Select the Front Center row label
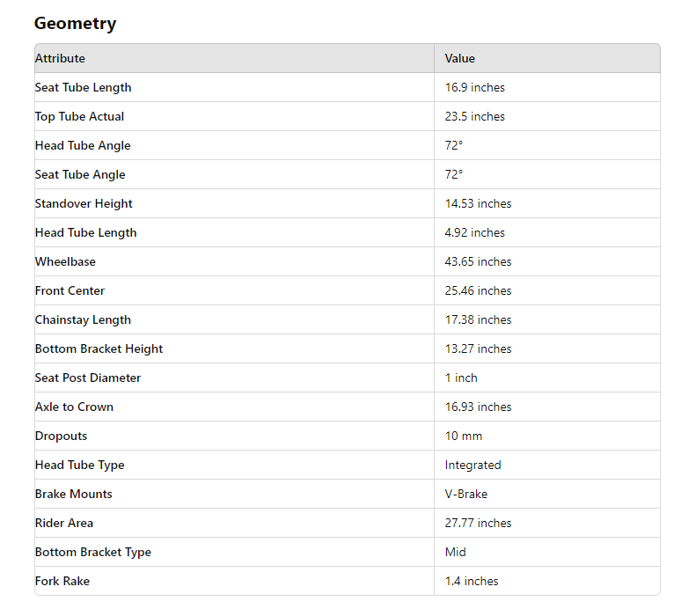 [x=70, y=291]
